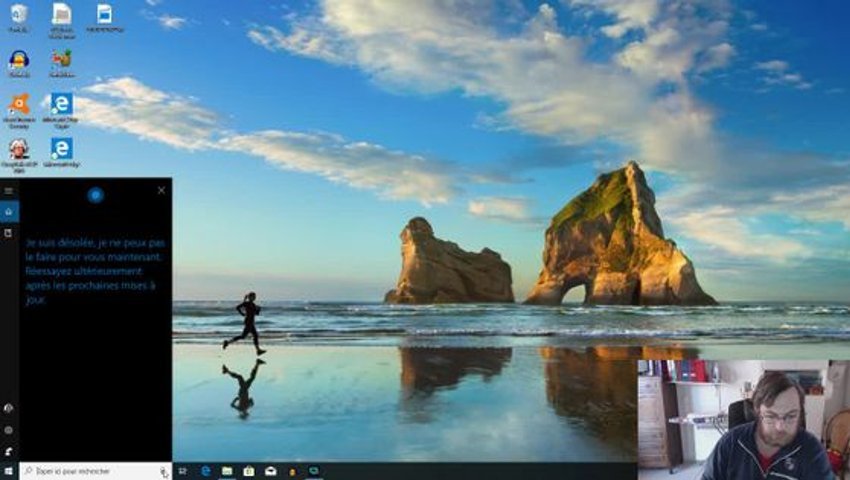Viewport: 850px width, 480px height.
Task: Close the Cortana panel
Action: 162,190
